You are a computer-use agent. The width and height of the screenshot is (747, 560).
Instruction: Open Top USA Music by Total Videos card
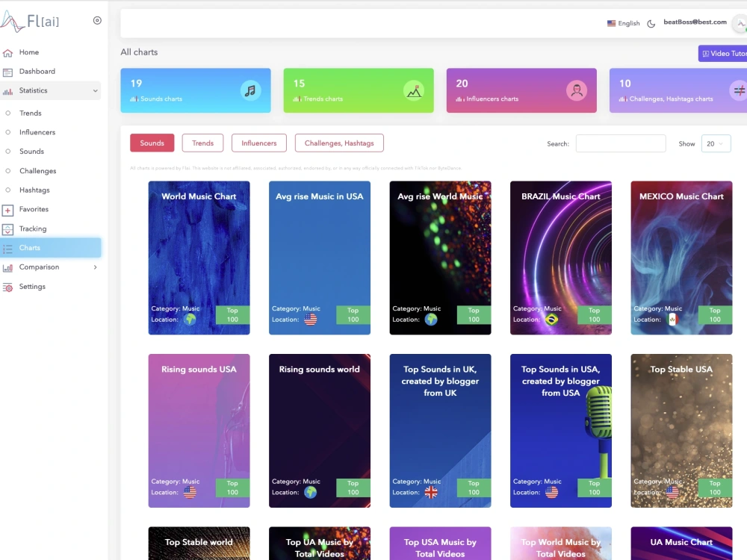[440, 544]
